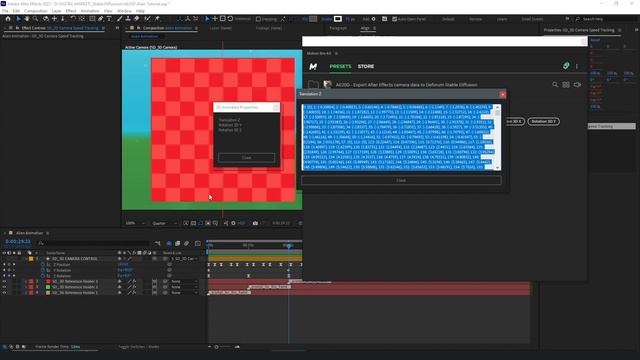This screenshot has width=640, height=360.
Task: Open the Composition menu
Action: tap(36, 11)
